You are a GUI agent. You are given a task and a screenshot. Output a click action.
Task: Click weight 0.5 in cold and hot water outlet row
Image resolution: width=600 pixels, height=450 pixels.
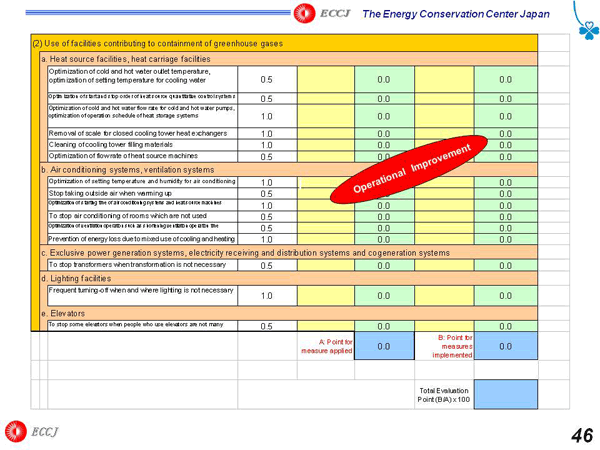(x=267, y=80)
